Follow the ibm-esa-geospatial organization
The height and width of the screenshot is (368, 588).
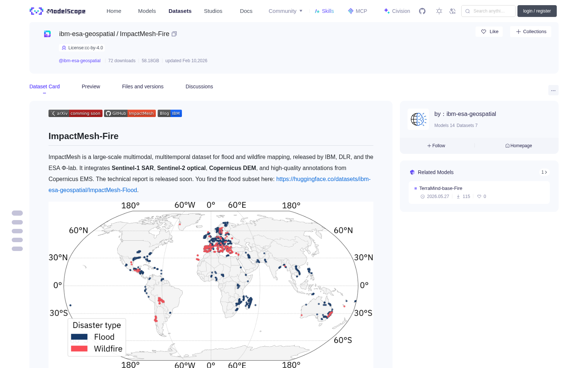(436, 146)
